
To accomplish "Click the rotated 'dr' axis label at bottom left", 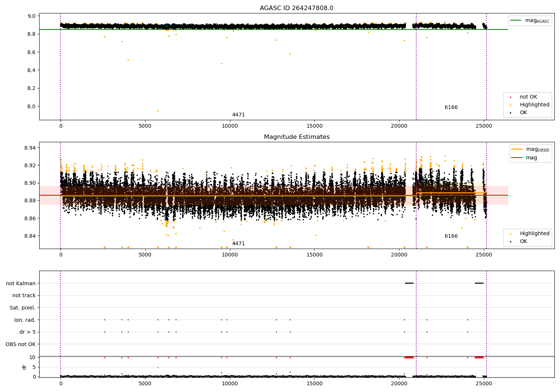I will coord(24,367).
